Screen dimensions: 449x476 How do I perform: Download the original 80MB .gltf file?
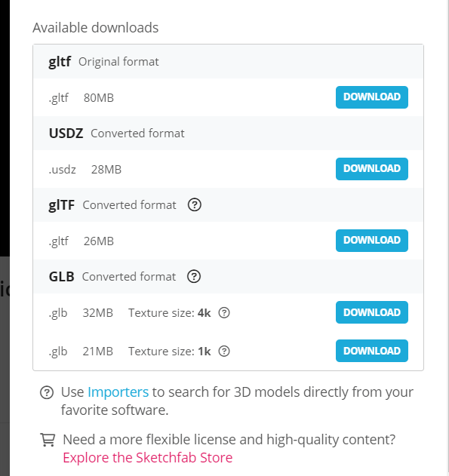point(371,97)
